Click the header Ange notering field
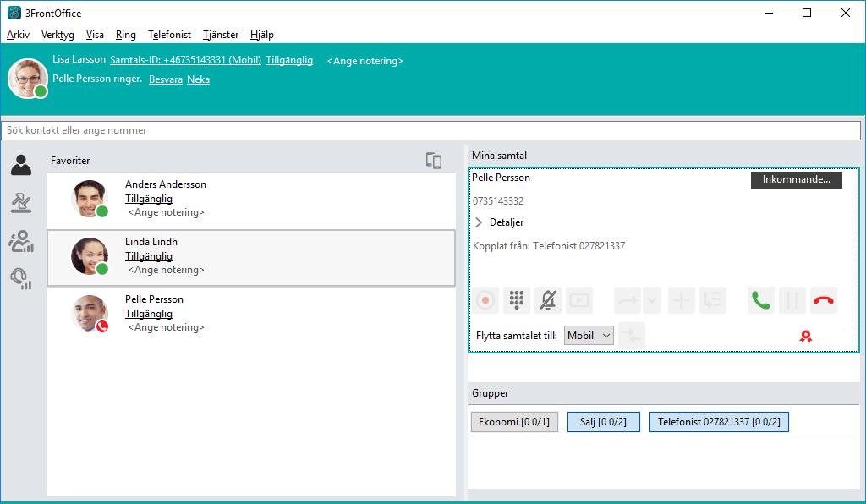Screen dimensions: 866x504 click(x=365, y=61)
